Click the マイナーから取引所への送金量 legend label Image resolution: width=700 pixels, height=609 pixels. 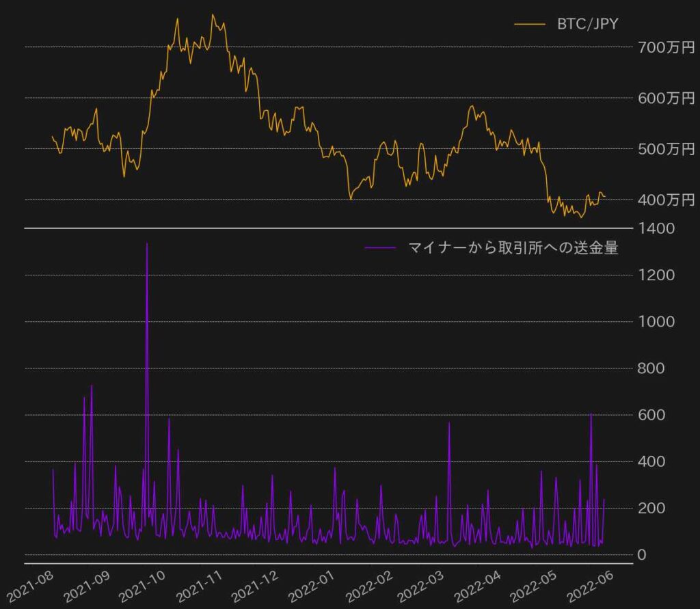coord(513,247)
